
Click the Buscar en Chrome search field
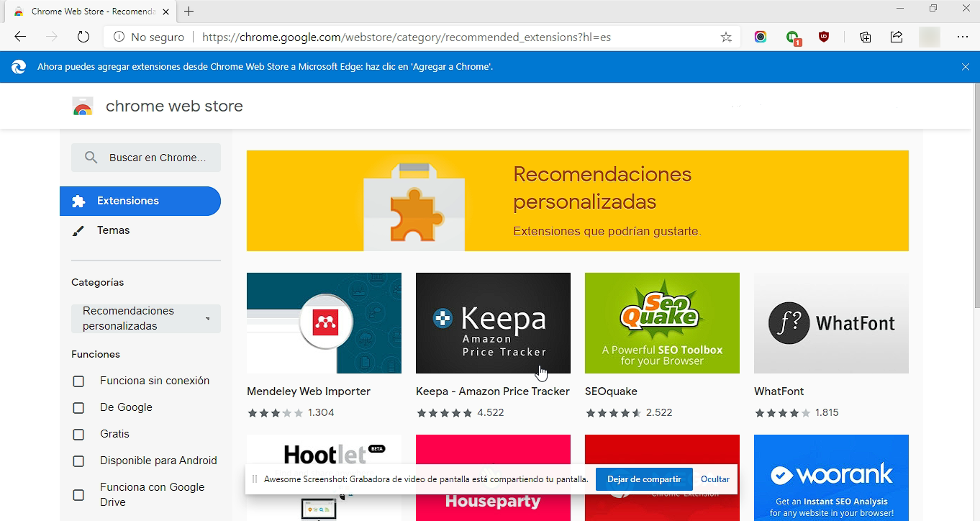pyautogui.click(x=146, y=158)
